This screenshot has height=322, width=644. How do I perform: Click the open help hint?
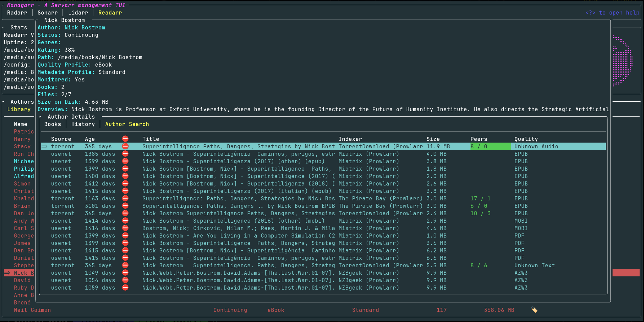click(x=612, y=13)
